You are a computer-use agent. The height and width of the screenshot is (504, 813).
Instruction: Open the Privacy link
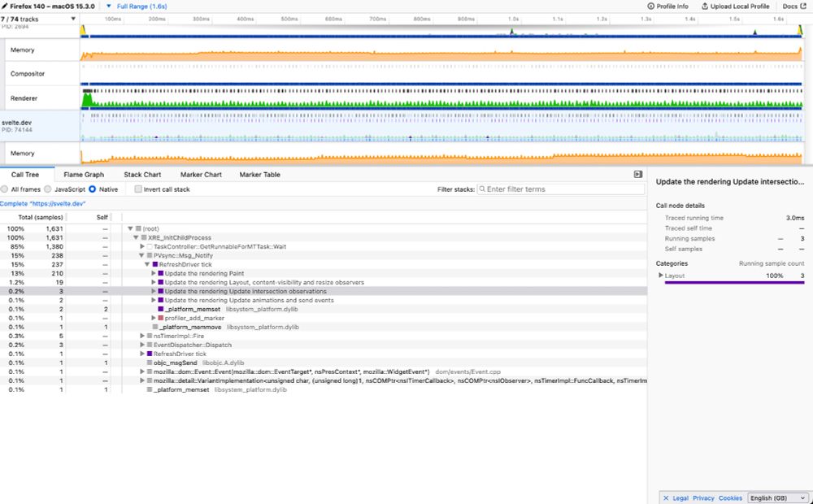pyautogui.click(x=703, y=497)
